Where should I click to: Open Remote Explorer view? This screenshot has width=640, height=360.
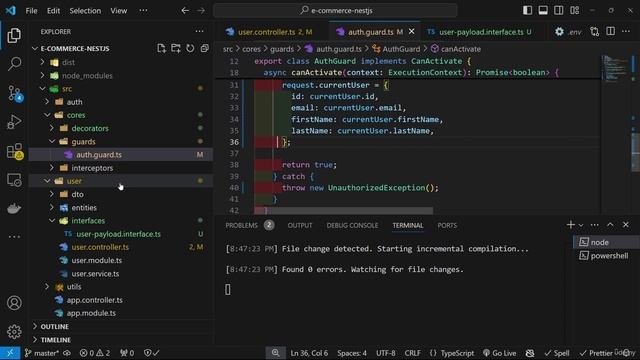[14, 180]
